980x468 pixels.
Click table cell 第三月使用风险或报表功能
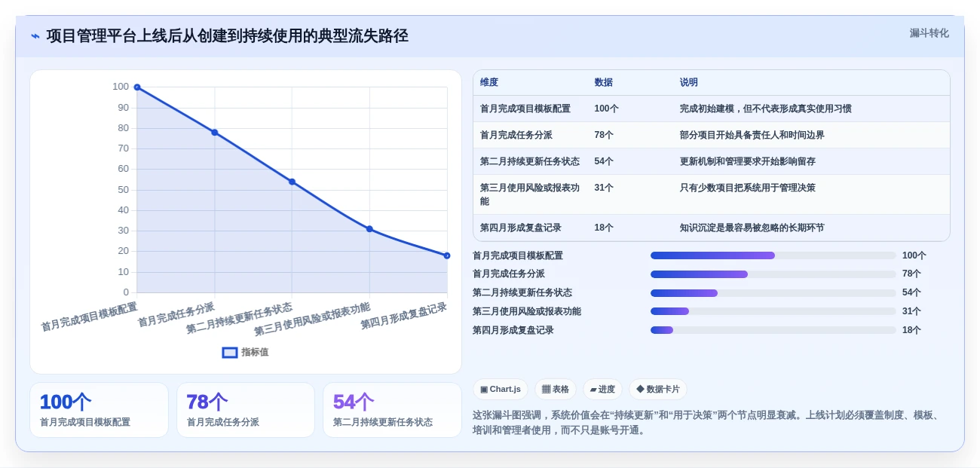(530, 194)
